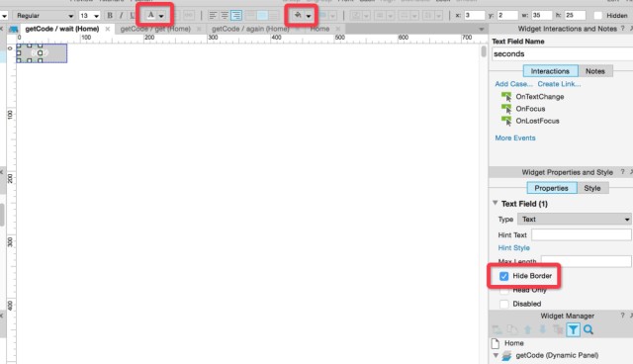The width and height of the screenshot is (633, 364).
Task: Click the width field showing 35
Action: coord(541,15)
